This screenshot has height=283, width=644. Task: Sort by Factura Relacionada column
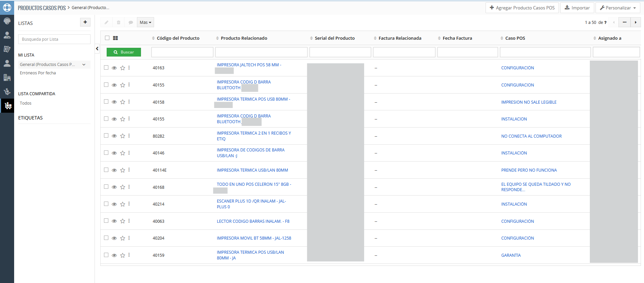pos(400,38)
